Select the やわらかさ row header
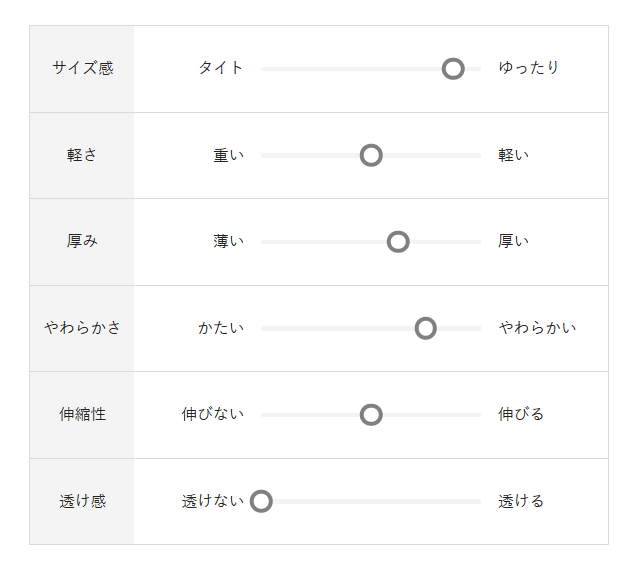This screenshot has height=567, width=634. tap(82, 328)
